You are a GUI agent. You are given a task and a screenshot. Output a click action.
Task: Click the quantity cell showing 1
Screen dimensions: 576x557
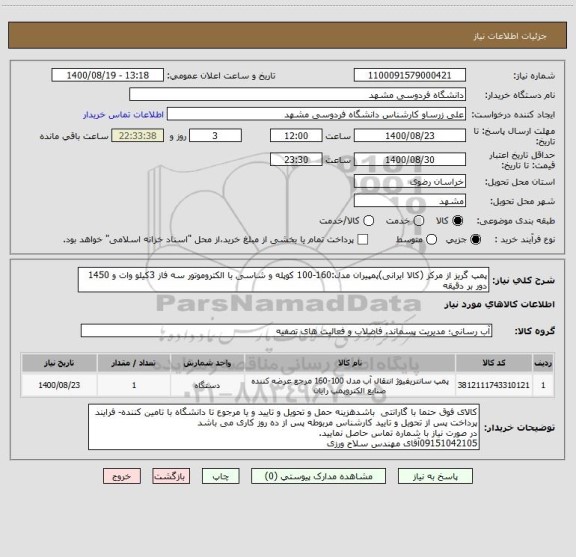coord(134,385)
